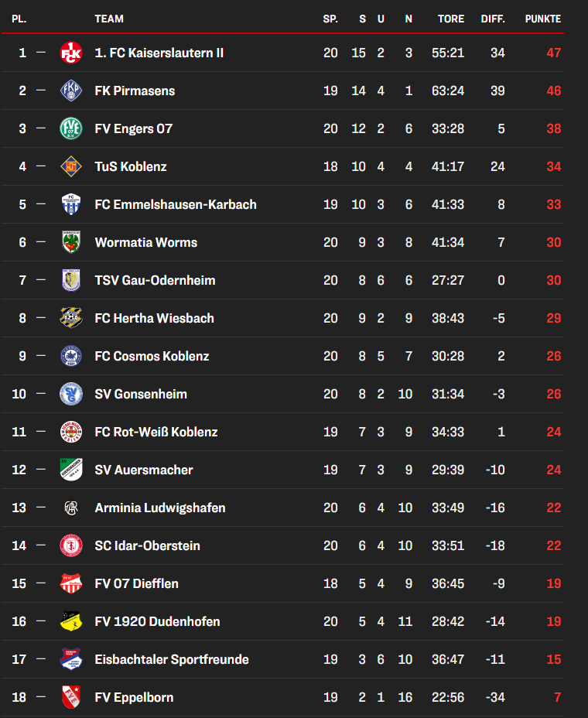Click the FV Eppelborn red crest
Image resolution: width=588 pixels, height=718 pixels.
pos(71,697)
